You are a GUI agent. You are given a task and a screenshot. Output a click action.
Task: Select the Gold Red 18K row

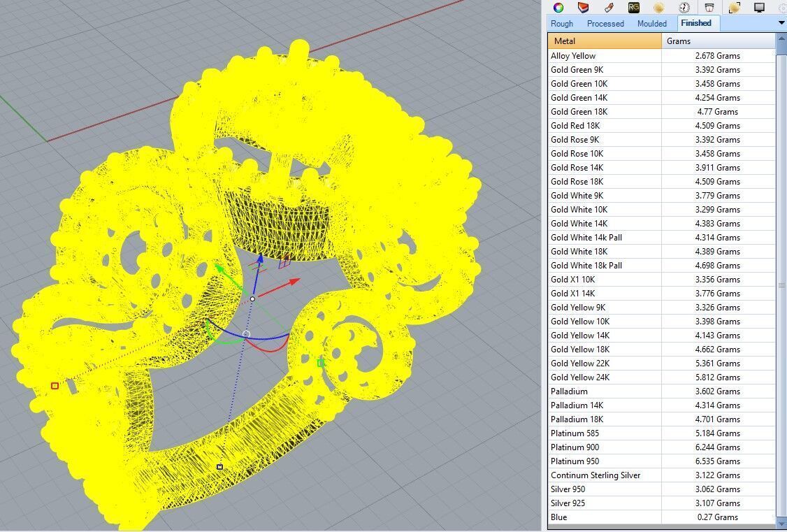661,126
